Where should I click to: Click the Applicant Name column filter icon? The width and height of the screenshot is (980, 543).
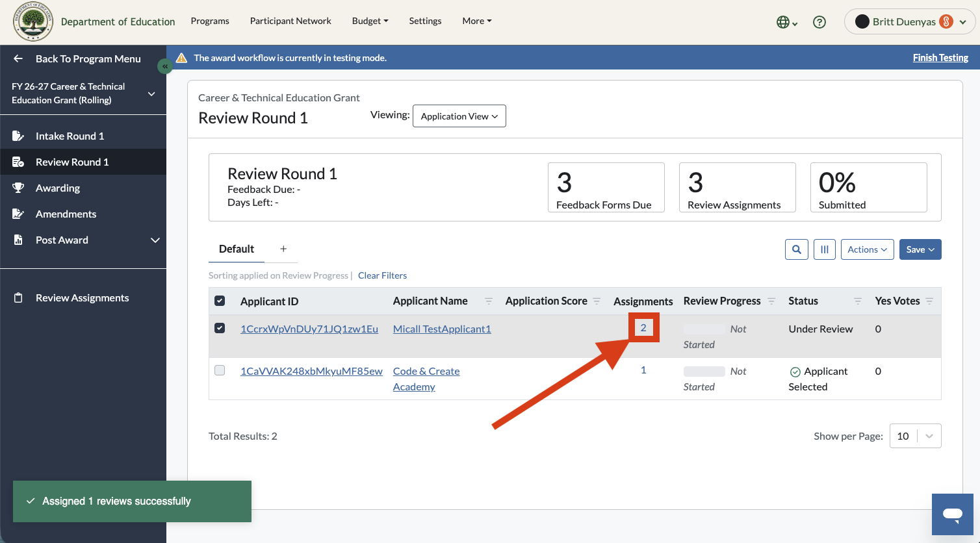[x=489, y=301]
